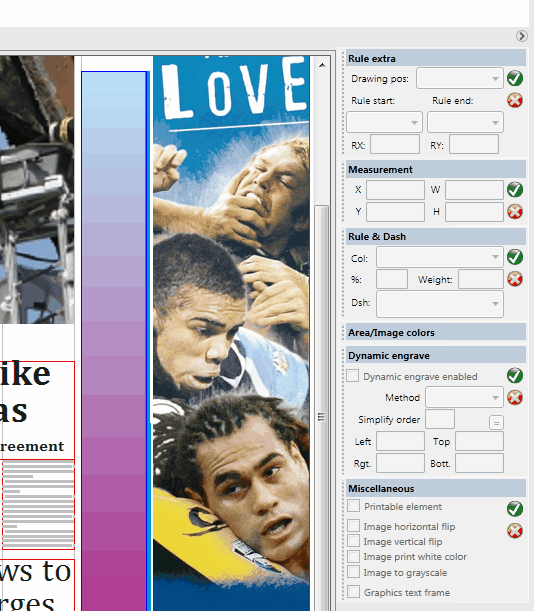Cancel Measurement values with red X
Screen dimensions: 534x611
[x=515, y=212]
